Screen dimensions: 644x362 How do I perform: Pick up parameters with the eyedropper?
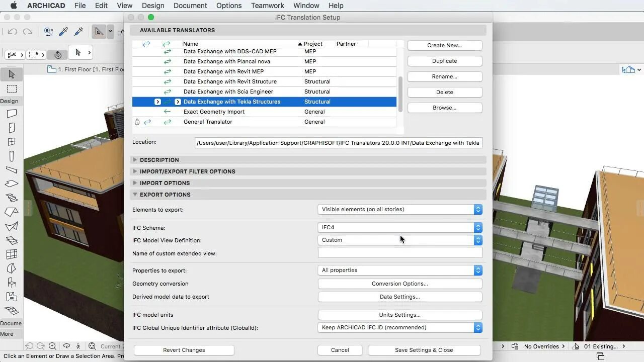click(x=63, y=32)
